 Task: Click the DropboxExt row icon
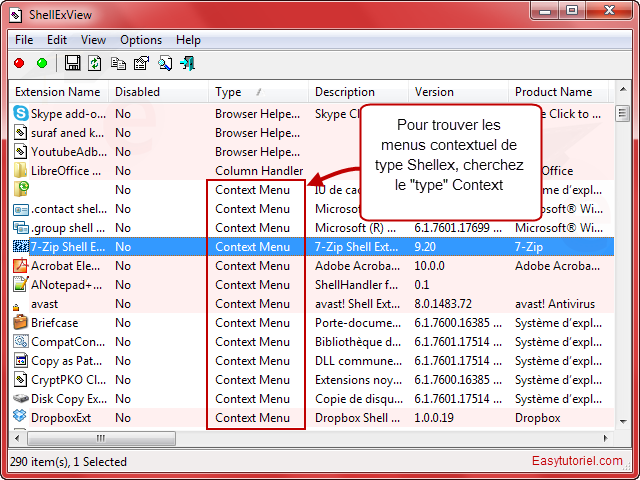[20, 416]
